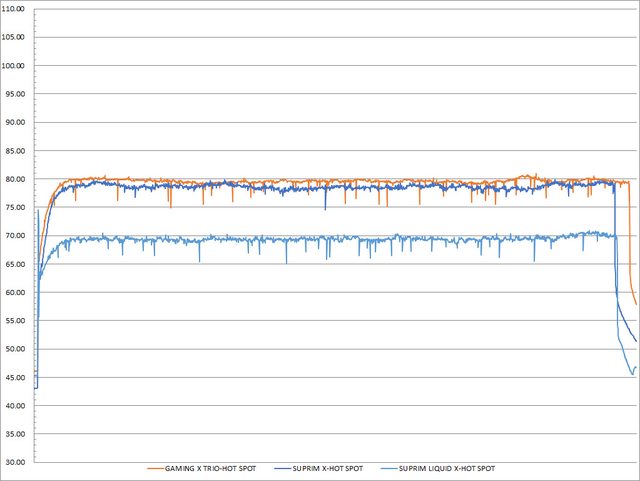The image size is (640, 481).
Task: Select the light blue Suprim Liquid X data line
Action: [x=300, y=240]
